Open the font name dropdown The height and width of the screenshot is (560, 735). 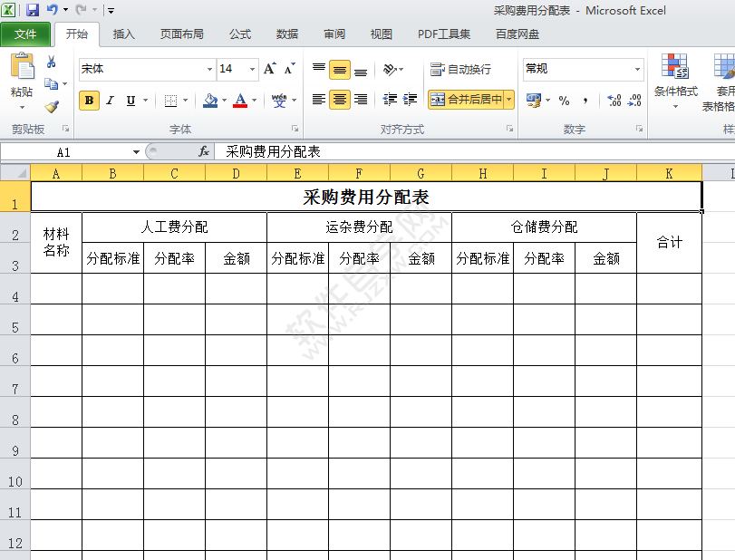[210, 71]
